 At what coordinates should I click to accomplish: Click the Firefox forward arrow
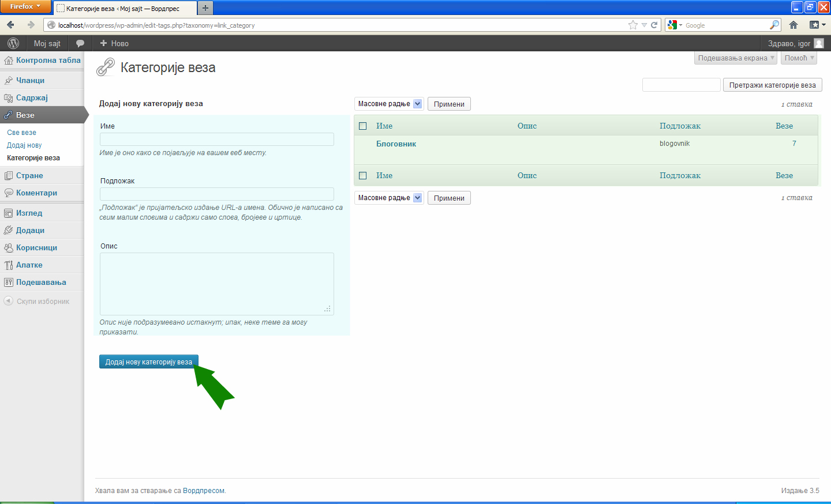click(x=31, y=25)
